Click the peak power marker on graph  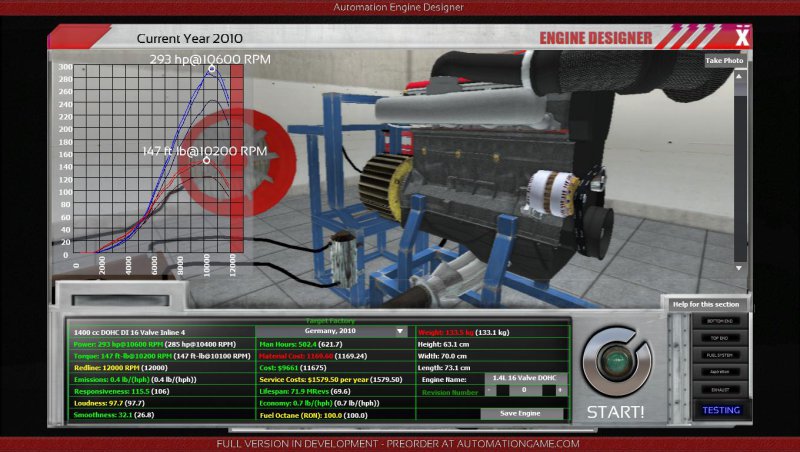click(212, 69)
